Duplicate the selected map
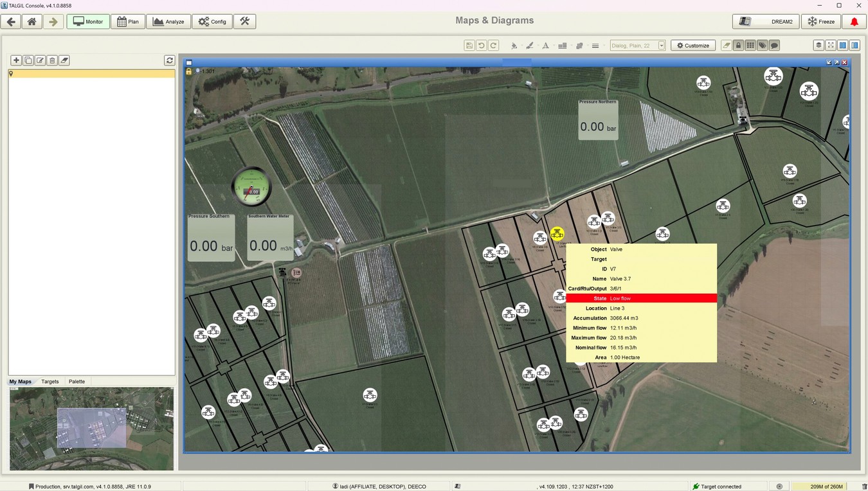 click(28, 60)
